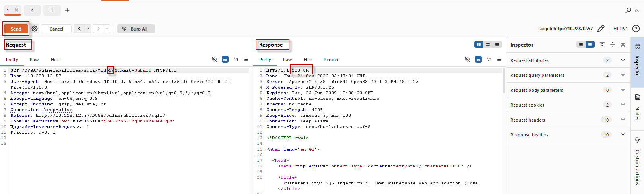Click the User-Agent header line in request
Image resolution: width=644 pixels, height=194 pixels.
point(120,84)
